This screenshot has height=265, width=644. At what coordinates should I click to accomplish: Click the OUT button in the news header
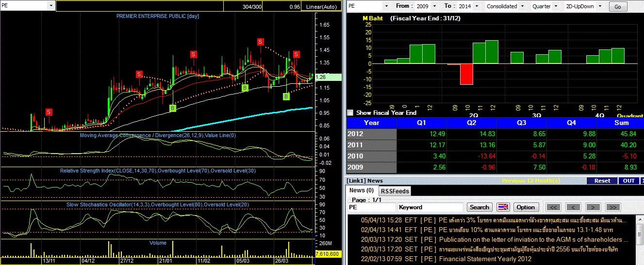coord(629,181)
